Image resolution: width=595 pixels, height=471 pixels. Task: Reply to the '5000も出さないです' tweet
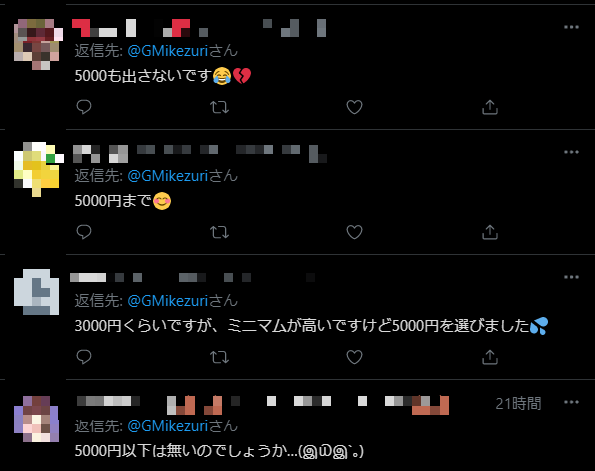pyautogui.click(x=84, y=107)
